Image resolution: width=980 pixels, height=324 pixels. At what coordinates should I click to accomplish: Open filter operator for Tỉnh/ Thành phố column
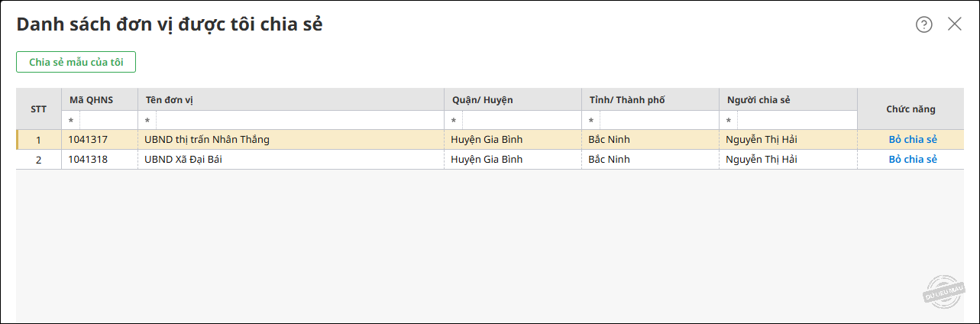(590, 121)
